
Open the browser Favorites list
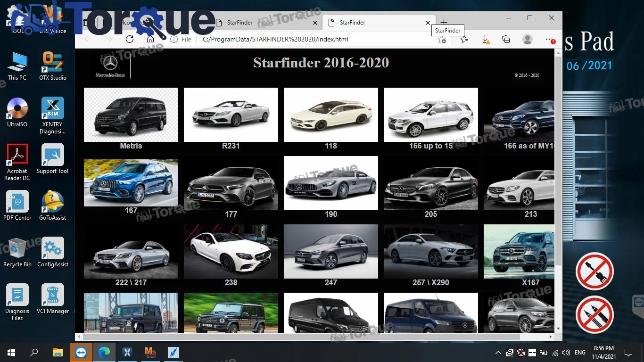point(464,40)
